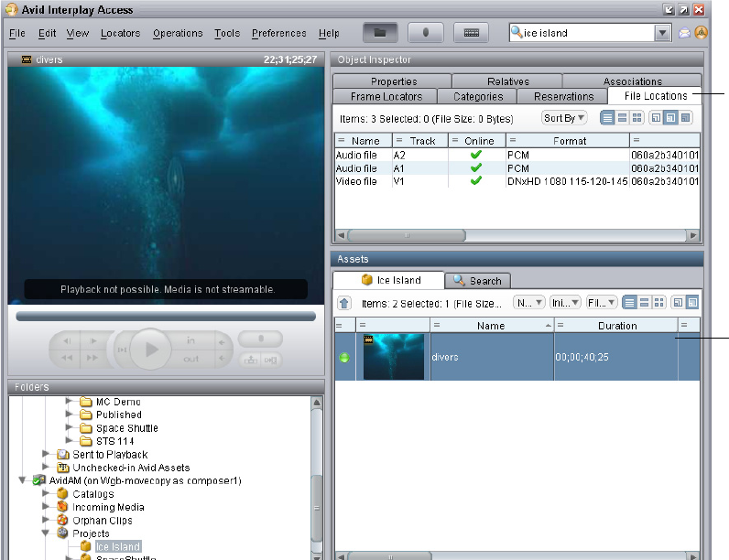Click the locator marker toolbar button

click(x=426, y=33)
